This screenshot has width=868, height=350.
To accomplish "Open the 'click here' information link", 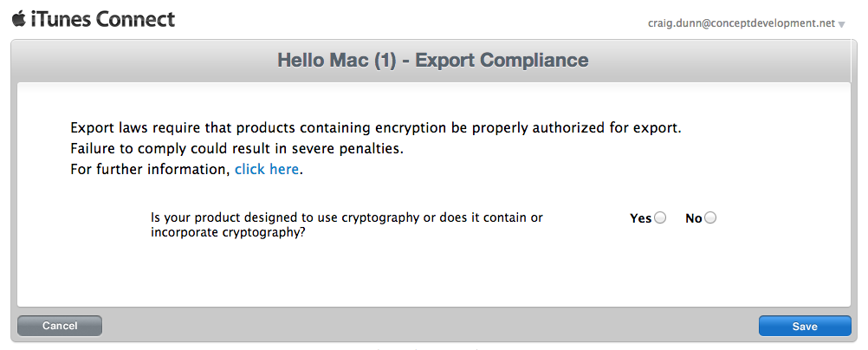I will click(x=267, y=170).
